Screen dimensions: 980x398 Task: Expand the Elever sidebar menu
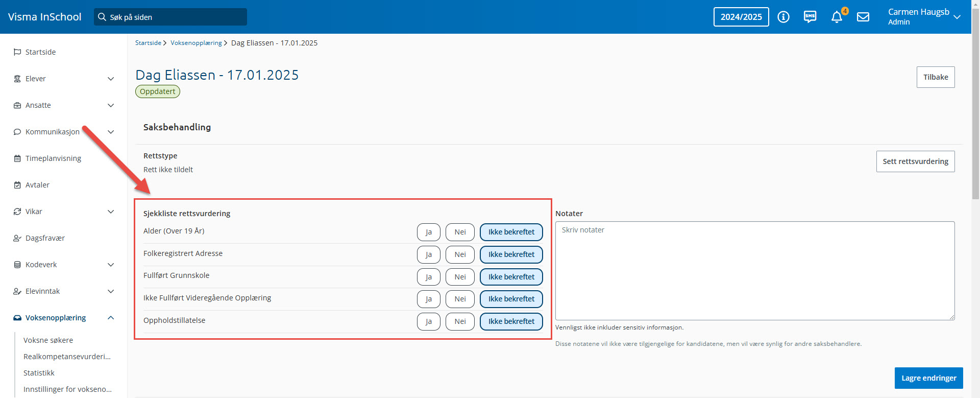click(111, 79)
